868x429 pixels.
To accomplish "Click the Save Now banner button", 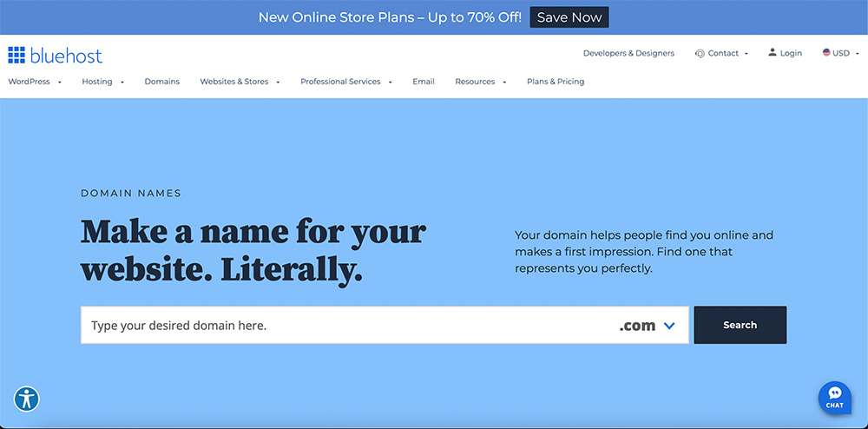I will pos(569,17).
